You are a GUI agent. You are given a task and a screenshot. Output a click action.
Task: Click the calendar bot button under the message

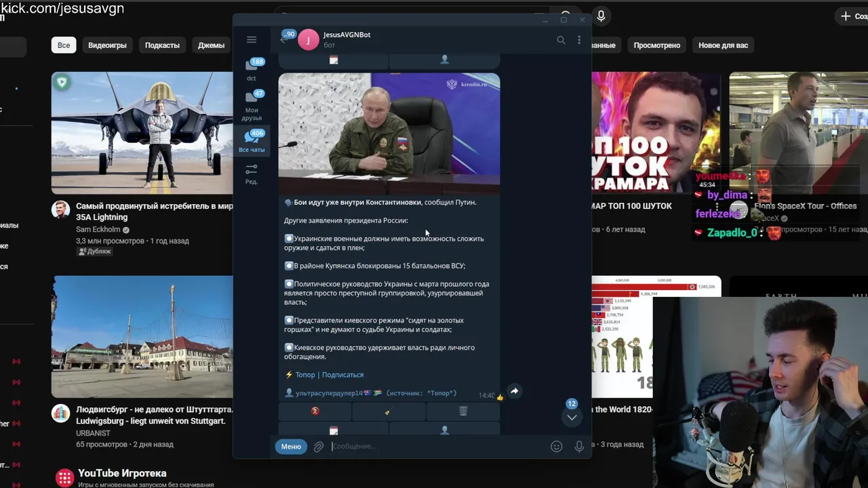[334, 430]
